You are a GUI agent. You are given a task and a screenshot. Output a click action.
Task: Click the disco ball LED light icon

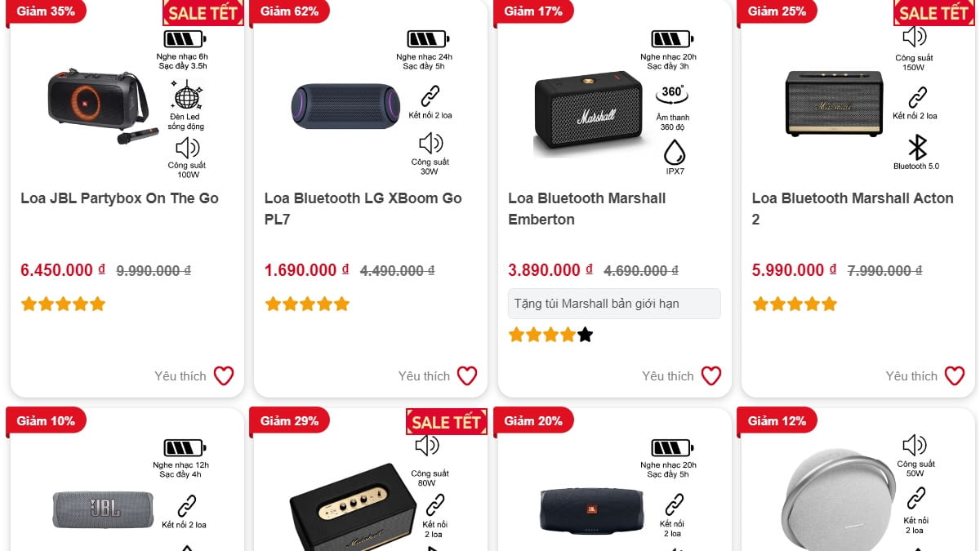click(x=187, y=96)
